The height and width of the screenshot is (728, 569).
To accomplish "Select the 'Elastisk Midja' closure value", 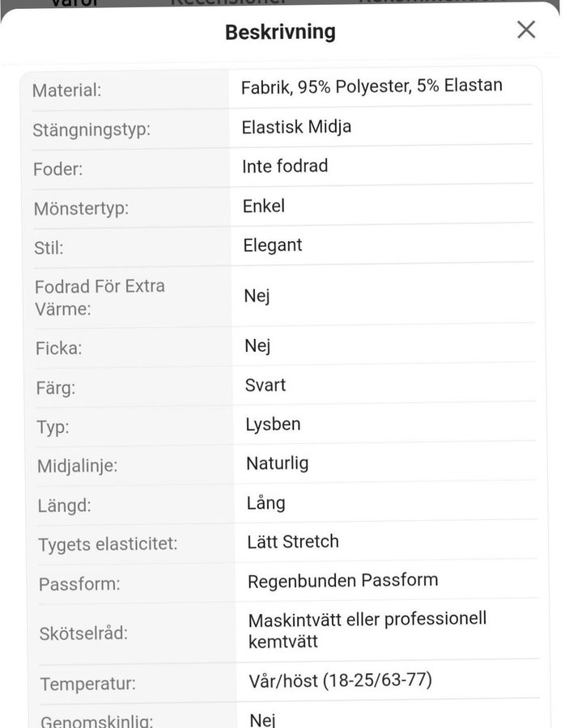I will point(296,127).
